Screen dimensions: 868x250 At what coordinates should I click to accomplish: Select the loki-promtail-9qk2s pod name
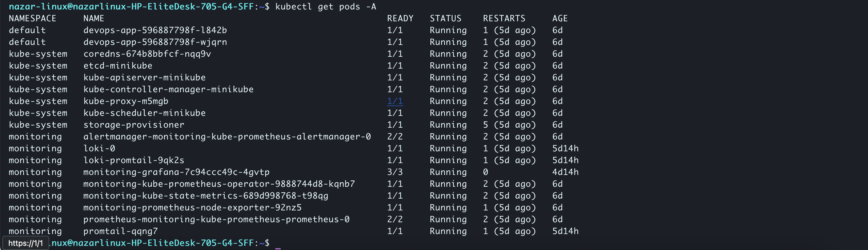tap(134, 160)
